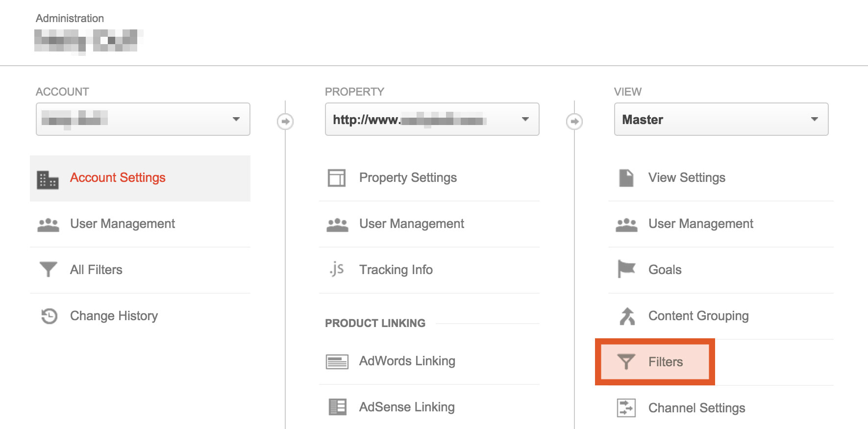
Task: Click the Tracking Info .js icon
Action: click(x=337, y=269)
